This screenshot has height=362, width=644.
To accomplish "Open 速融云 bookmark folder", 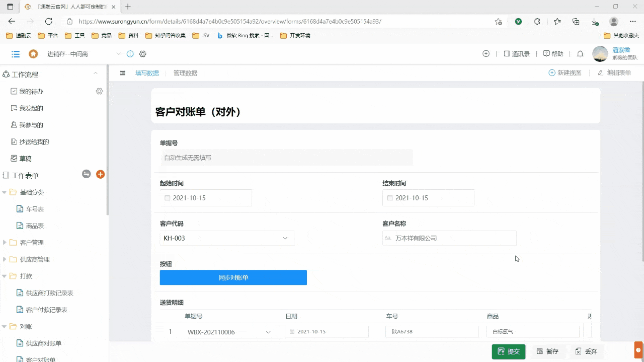I will [19, 36].
